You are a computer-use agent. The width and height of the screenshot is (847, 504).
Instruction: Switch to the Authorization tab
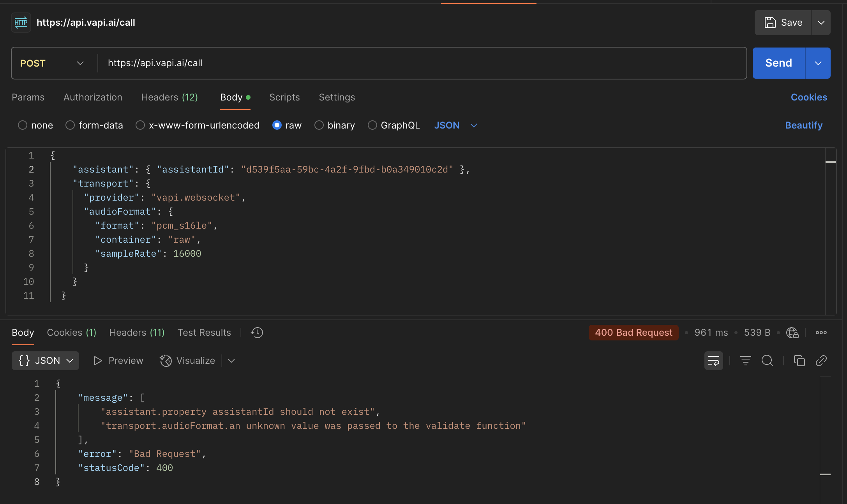click(93, 97)
